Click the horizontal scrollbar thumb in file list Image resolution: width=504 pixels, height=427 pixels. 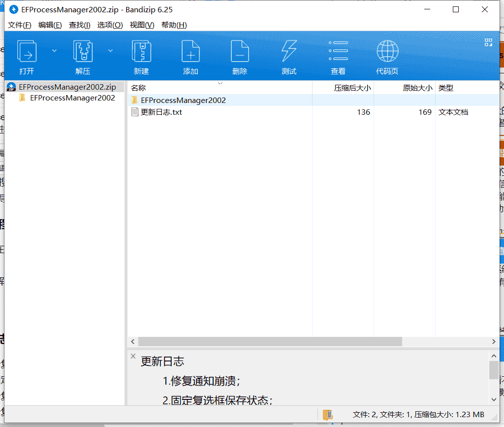click(x=270, y=341)
